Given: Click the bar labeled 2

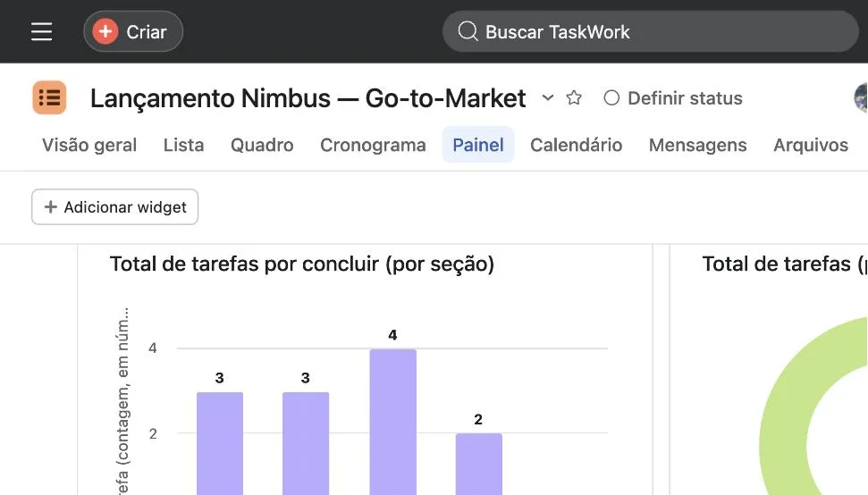Looking at the screenshot, I should click(479, 464).
